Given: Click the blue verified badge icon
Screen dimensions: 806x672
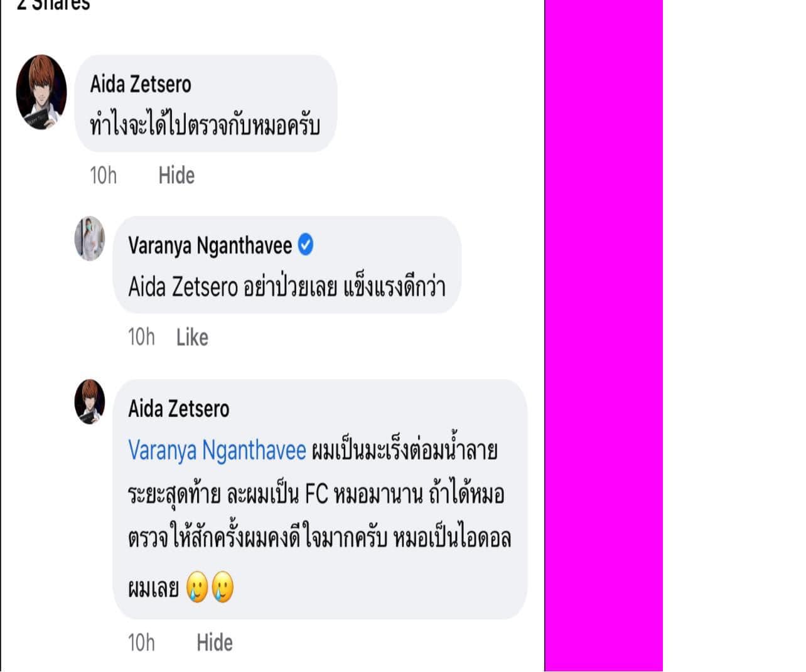Looking at the screenshot, I should pyautogui.click(x=306, y=244).
